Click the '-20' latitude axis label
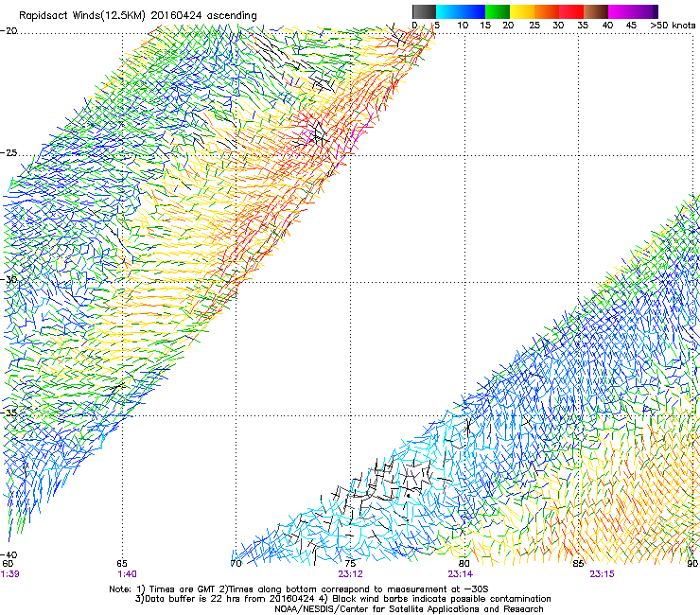The height and width of the screenshot is (615, 700). point(9,31)
